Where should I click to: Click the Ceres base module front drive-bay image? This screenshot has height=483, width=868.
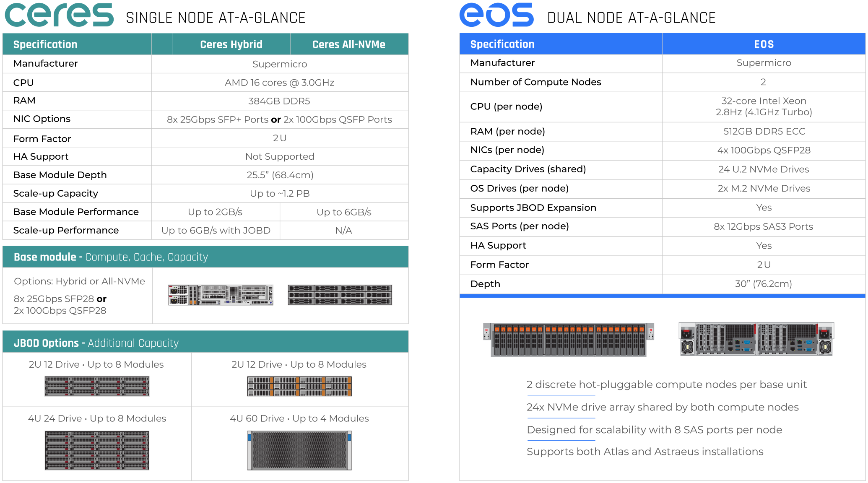340,295
